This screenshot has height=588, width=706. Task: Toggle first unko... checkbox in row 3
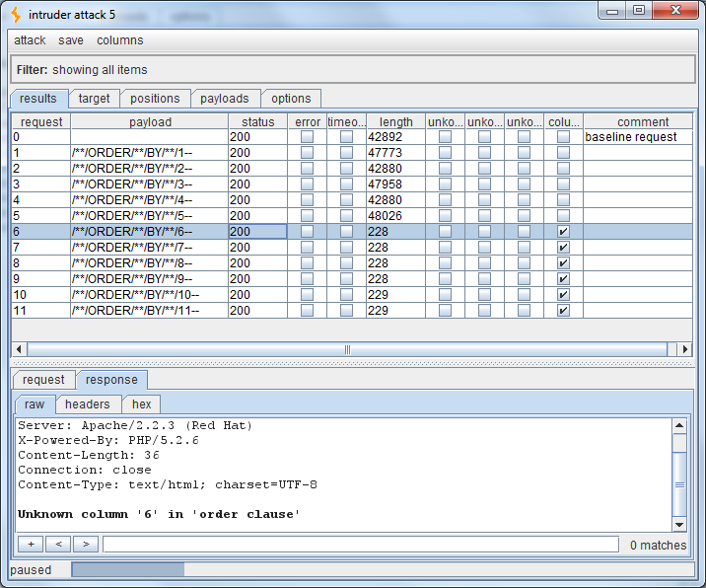click(445, 184)
